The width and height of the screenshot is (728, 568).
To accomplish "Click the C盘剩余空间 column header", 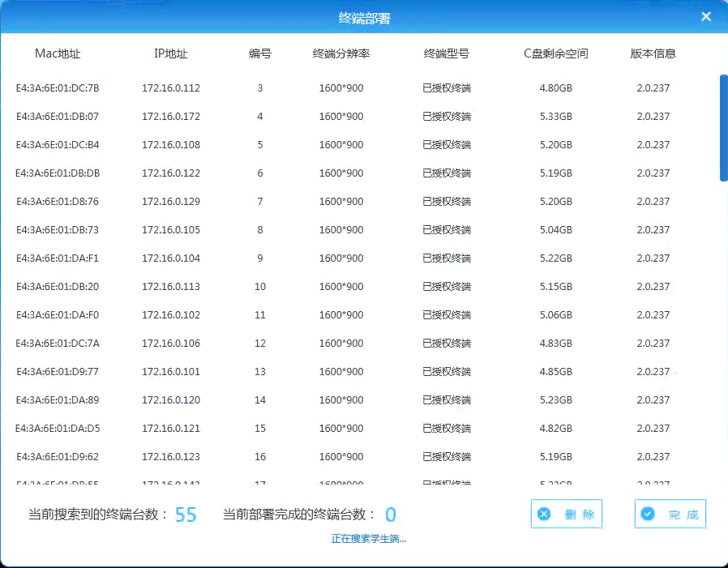I will 555,54.
